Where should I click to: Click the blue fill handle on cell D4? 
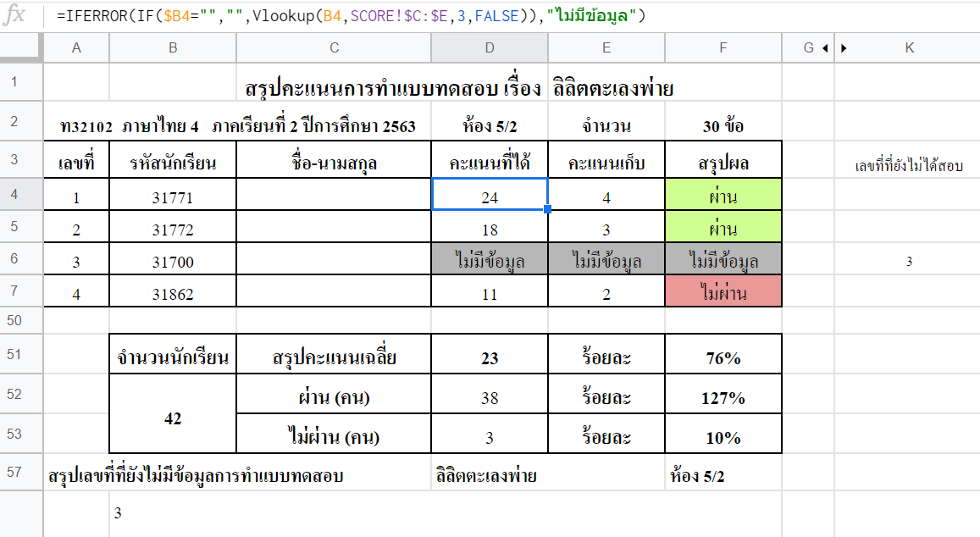(x=545, y=208)
